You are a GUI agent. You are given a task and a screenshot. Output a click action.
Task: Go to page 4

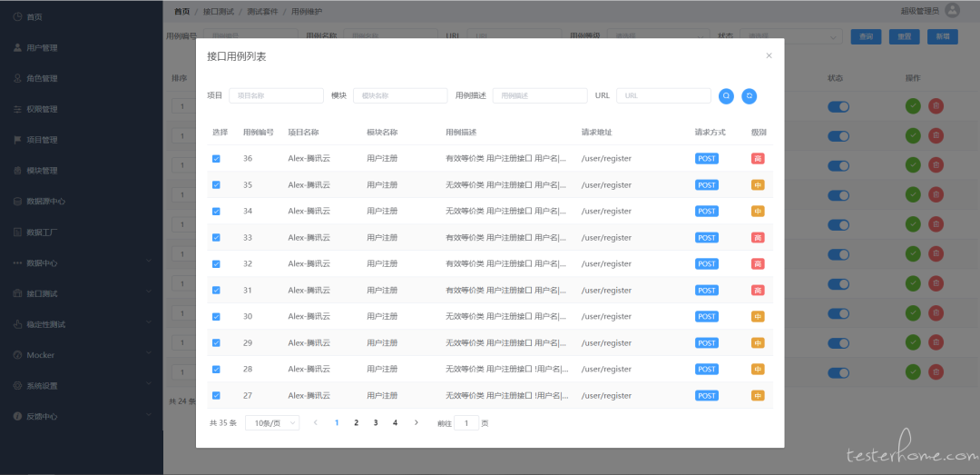395,422
